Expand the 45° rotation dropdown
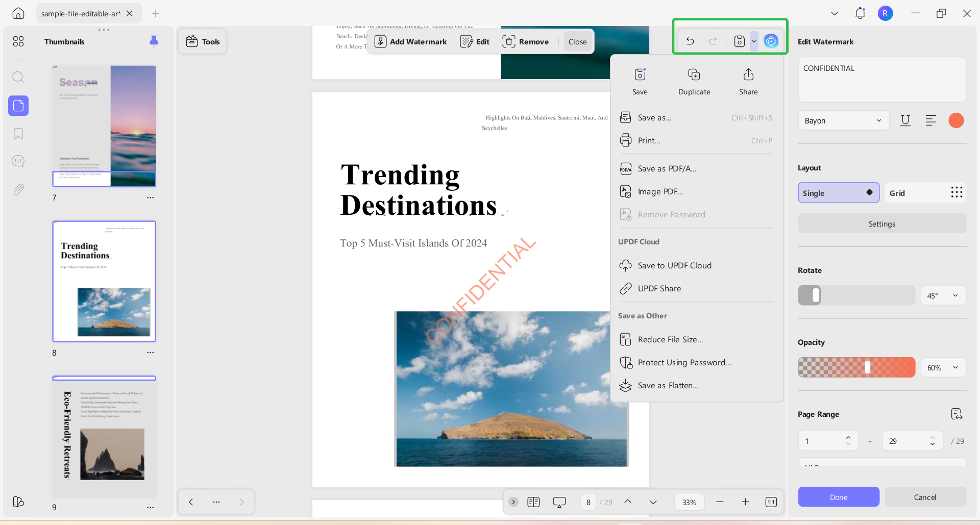Screen dimensions: 980x525 [x=943, y=296]
